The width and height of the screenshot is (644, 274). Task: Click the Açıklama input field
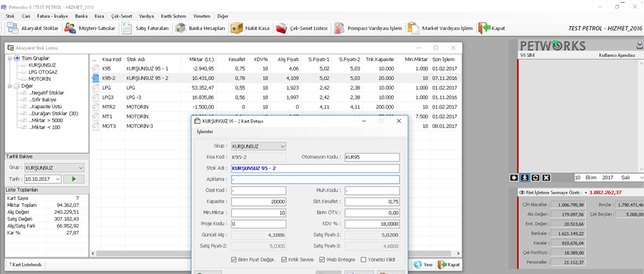(x=315, y=179)
